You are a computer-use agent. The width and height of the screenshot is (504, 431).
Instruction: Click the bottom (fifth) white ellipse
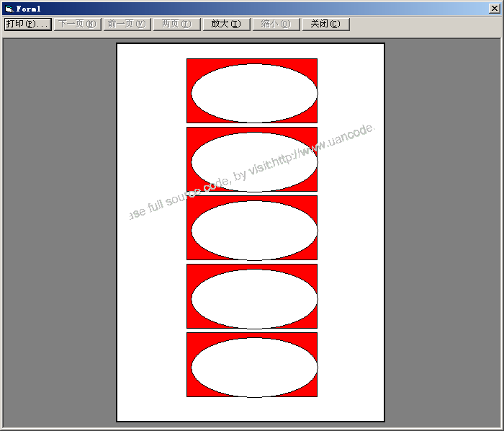click(254, 367)
